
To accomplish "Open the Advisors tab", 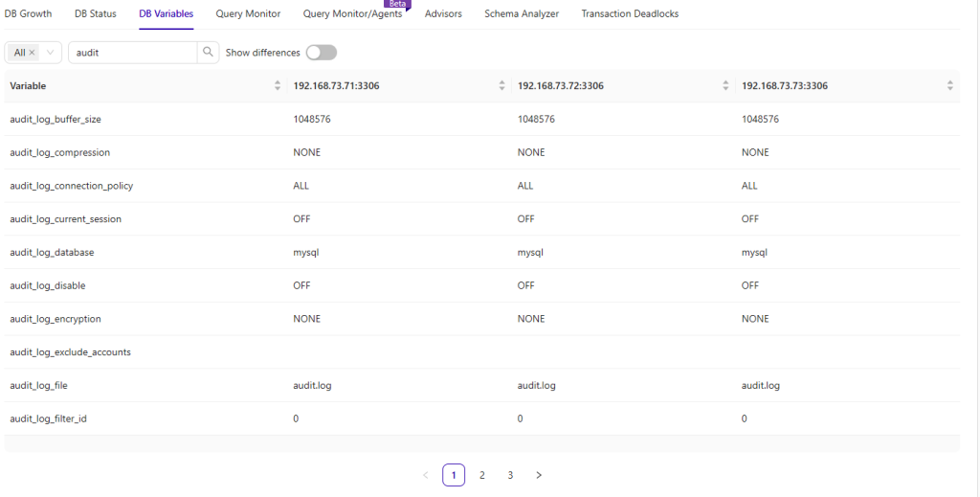I will (x=443, y=14).
